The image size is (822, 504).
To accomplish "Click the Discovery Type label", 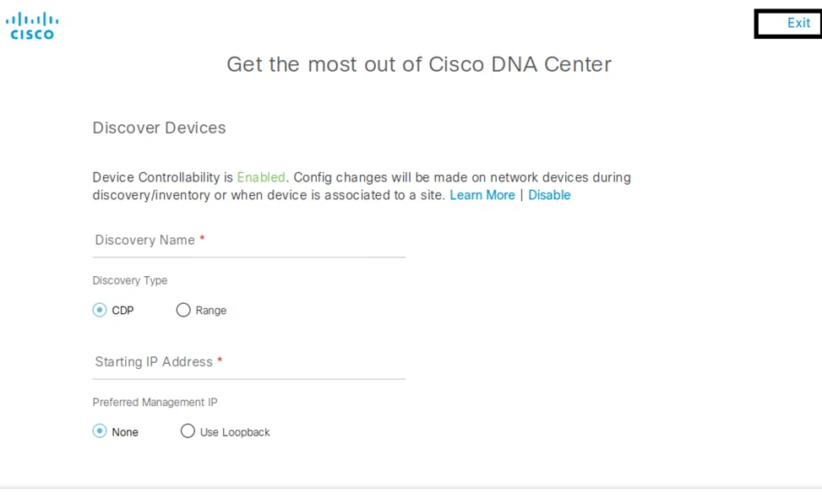I will [130, 280].
